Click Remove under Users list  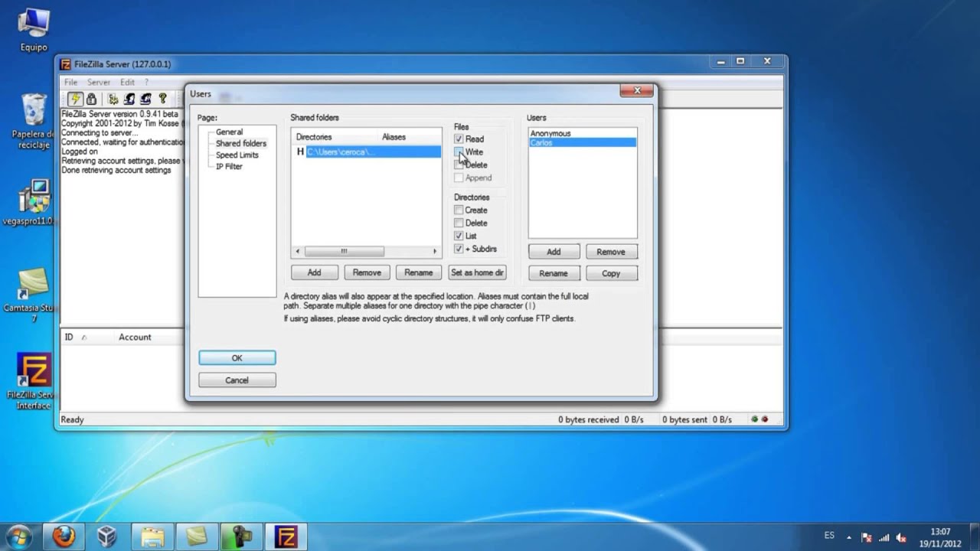(611, 252)
